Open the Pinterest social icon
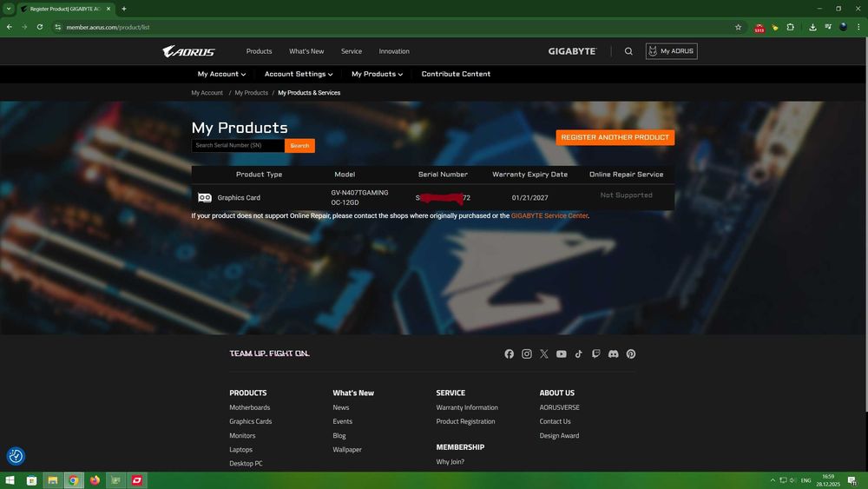This screenshot has height=489, width=868. point(631,354)
